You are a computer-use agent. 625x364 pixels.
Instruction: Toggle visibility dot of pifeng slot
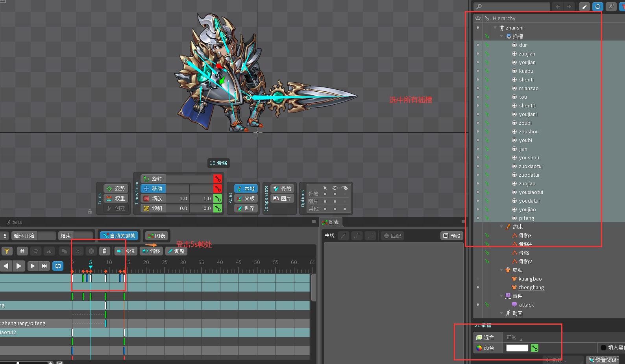tap(478, 218)
